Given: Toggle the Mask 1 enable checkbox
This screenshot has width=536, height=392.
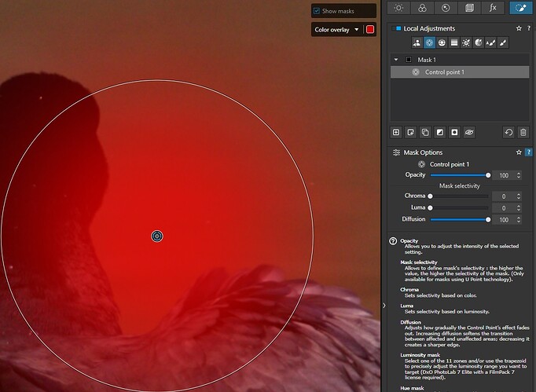Looking at the screenshot, I should (x=409, y=60).
